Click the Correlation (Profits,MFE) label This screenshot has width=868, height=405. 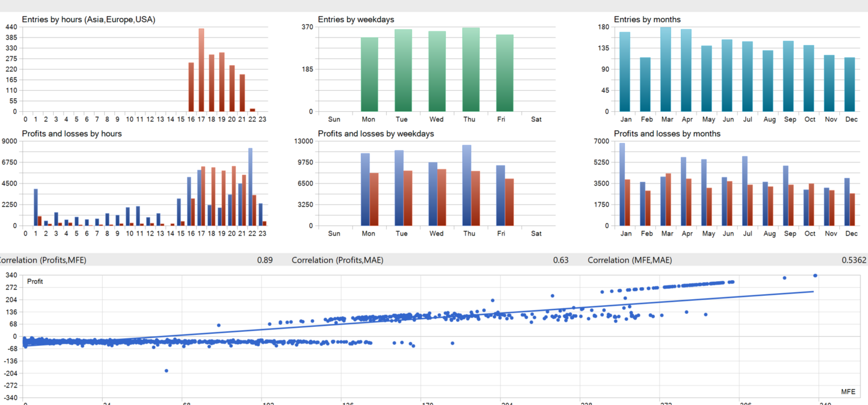coord(43,260)
